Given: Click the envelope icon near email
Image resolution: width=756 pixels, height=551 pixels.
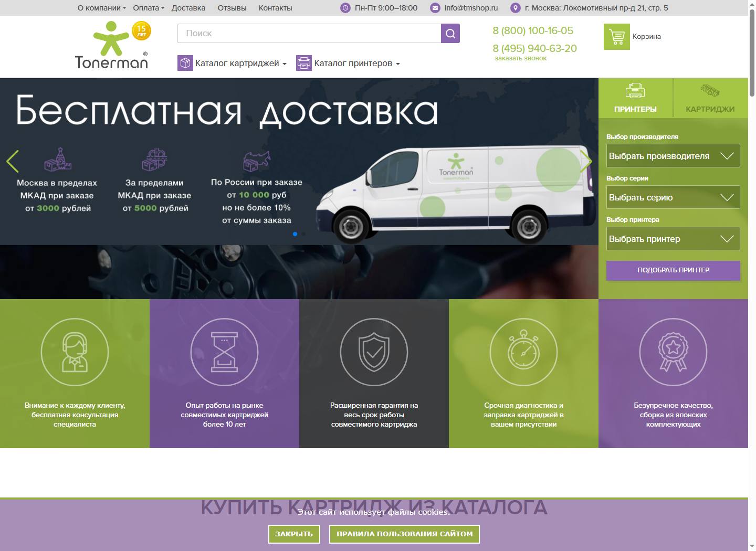Looking at the screenshot, I should point(435,8).
